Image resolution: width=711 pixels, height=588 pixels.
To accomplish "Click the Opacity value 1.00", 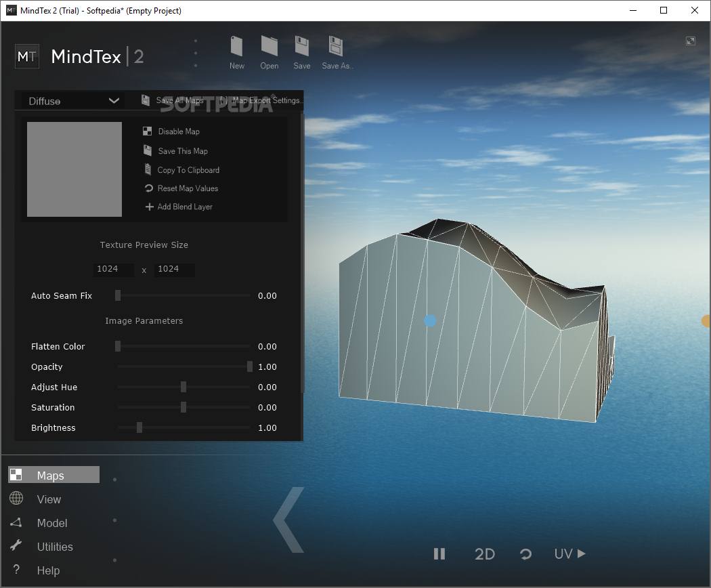I will point(267,366).
